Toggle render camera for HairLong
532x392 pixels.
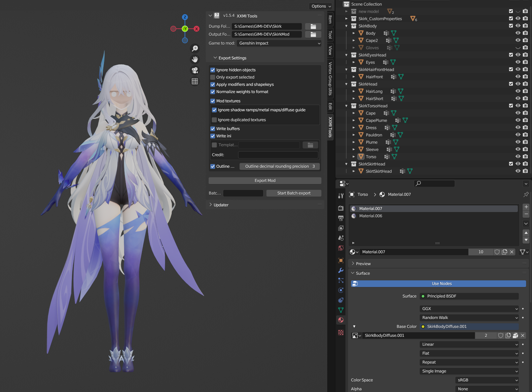pos(525,91)
